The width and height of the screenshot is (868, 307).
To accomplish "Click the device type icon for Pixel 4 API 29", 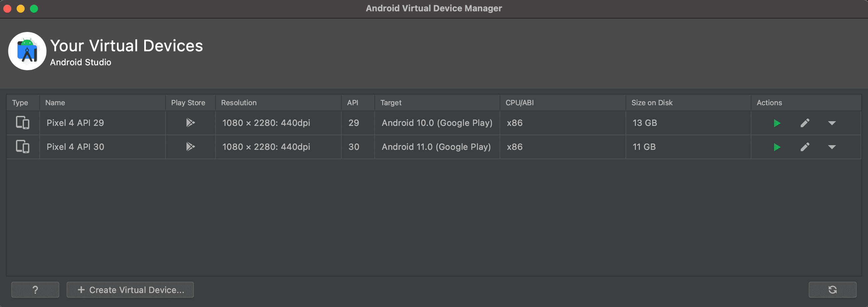I will (23, 123).
